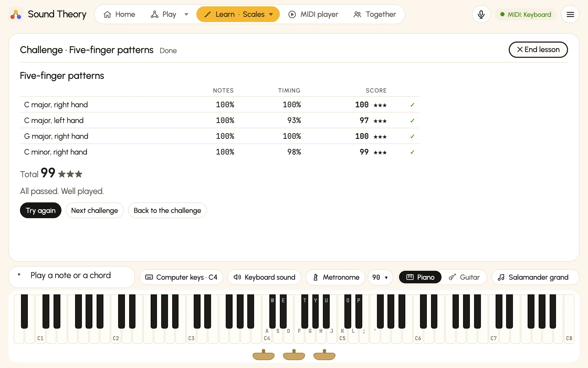Click the 93% timing value
This screenshot has height=368, width=588.
coord(294,120)
